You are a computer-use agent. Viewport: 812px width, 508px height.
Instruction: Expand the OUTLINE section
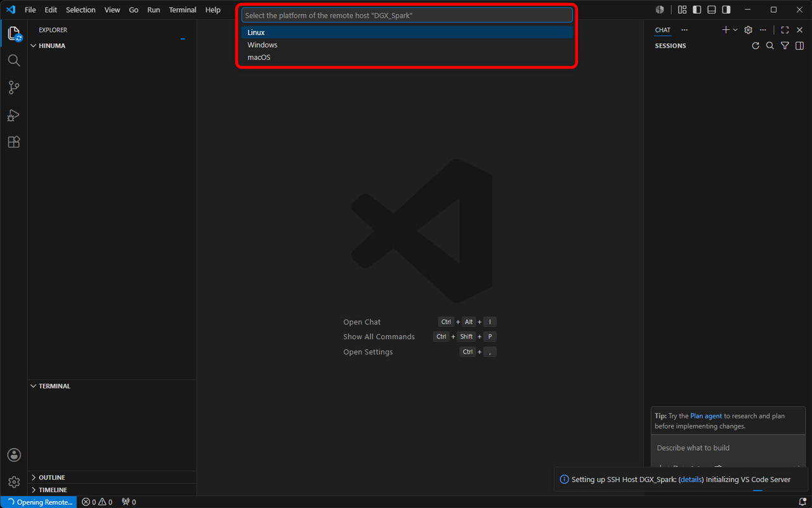[x=112, y=478]
